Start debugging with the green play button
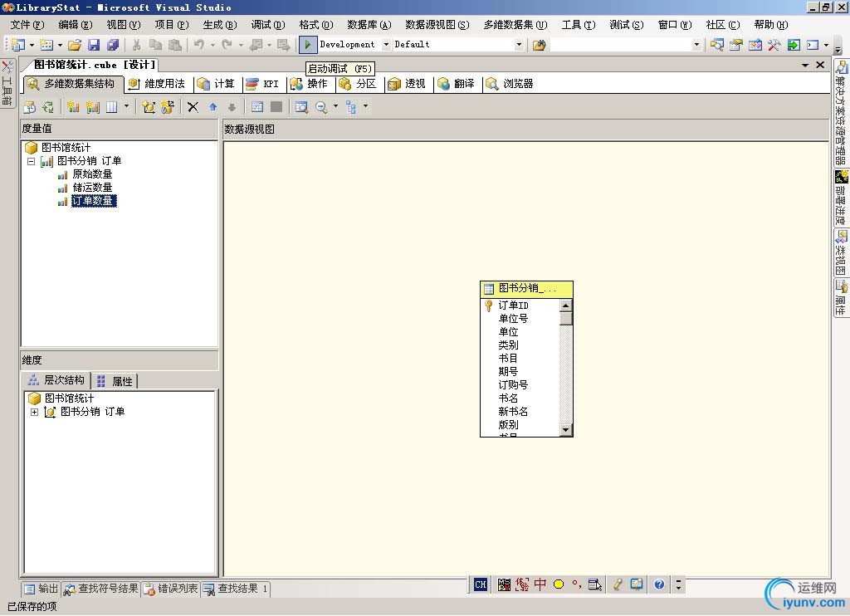The image size is (850, 616). coord(307,45)
